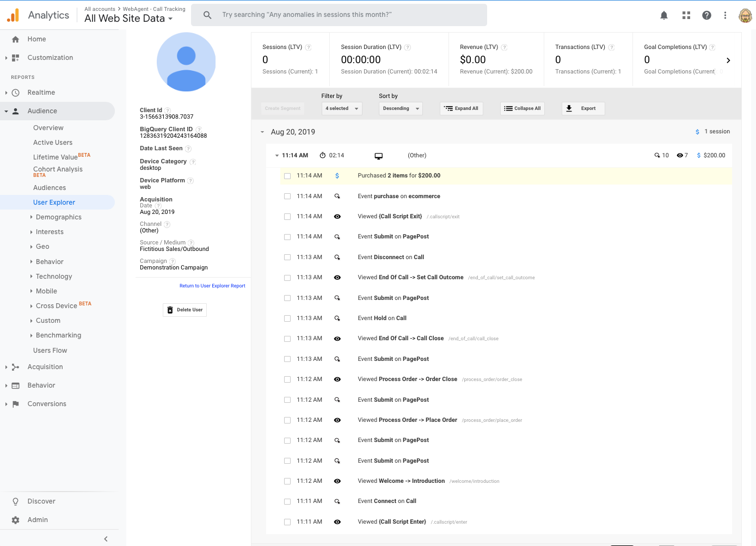The width and height of the screenshot is (756, 546).
Task: Click the Audience person icon
Action: click(16, 111)
